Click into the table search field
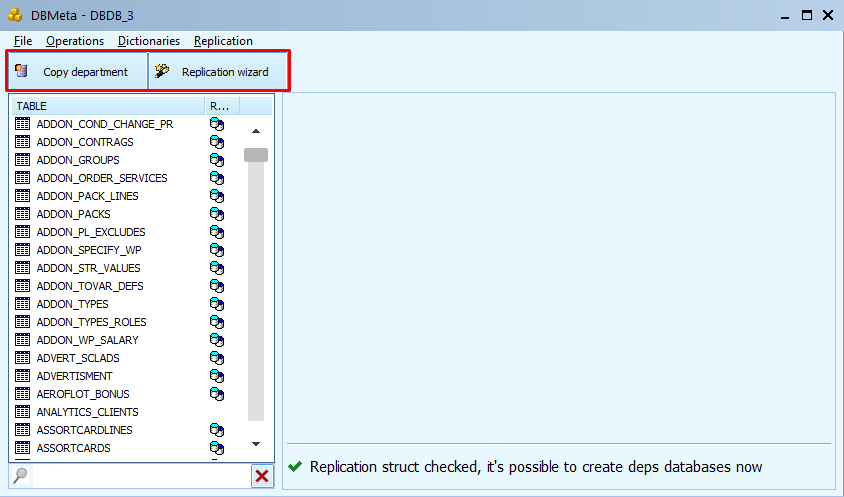The image size is (844, 497). coord(140,477)
